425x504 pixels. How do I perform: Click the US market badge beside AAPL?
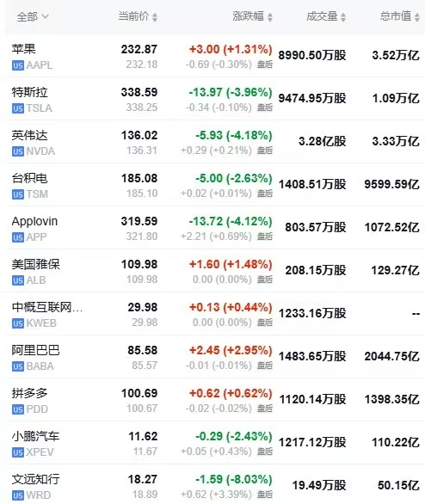[18, 65]
